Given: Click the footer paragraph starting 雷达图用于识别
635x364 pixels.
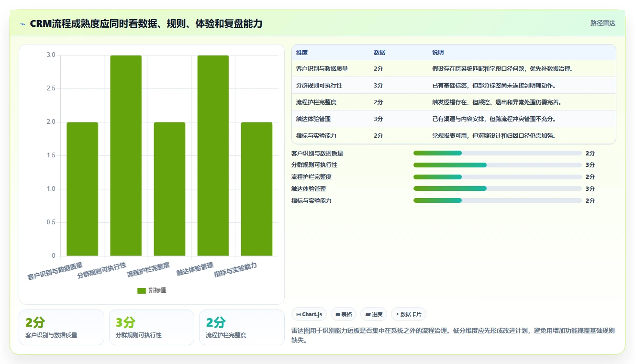Looking at the screenshot, I should (x=453, y=335).
